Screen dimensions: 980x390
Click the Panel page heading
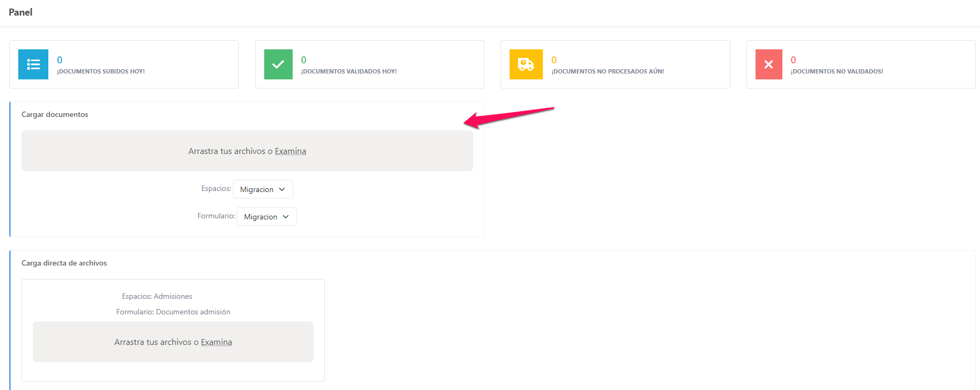20,12
